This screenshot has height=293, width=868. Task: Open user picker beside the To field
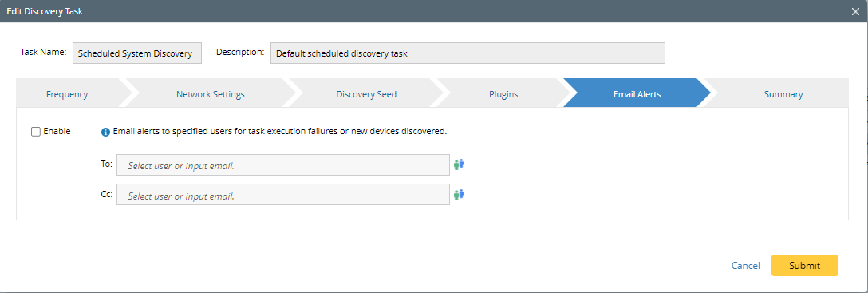click(x=459, y=164)
